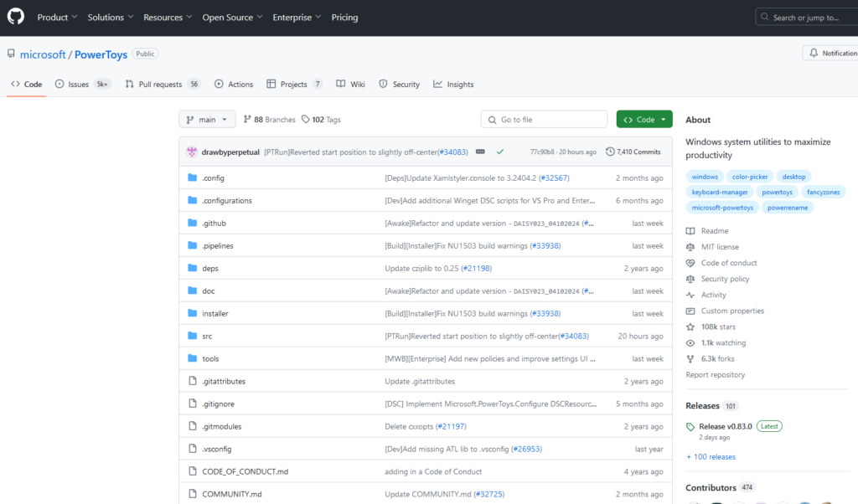Click the notifications bell icon
Screen dimensions: 858x504
pyautogui.click(x=814, y=53)
